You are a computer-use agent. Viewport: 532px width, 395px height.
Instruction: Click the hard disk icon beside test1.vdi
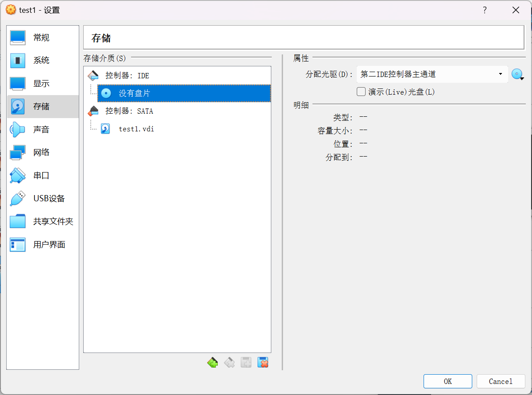[x=105, y=129]
